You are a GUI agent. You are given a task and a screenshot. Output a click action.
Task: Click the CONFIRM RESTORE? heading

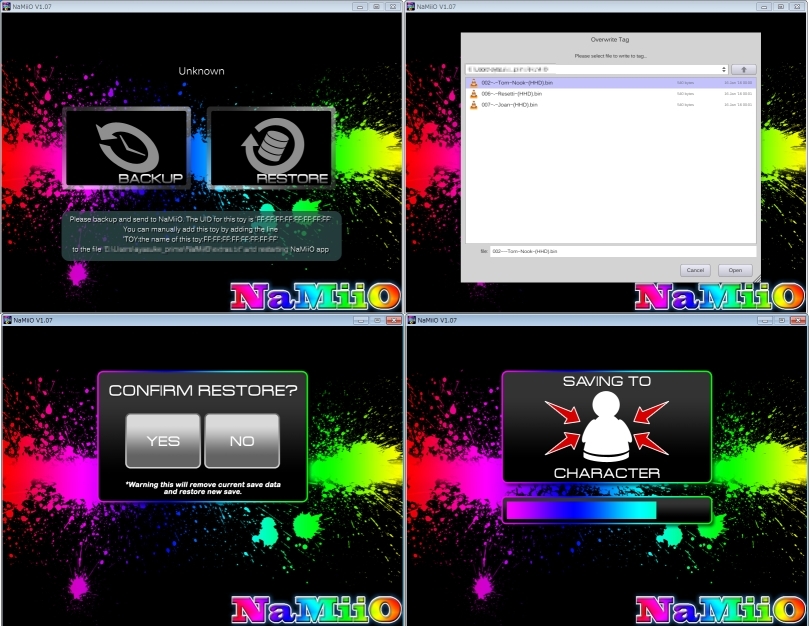click(203, 390)
